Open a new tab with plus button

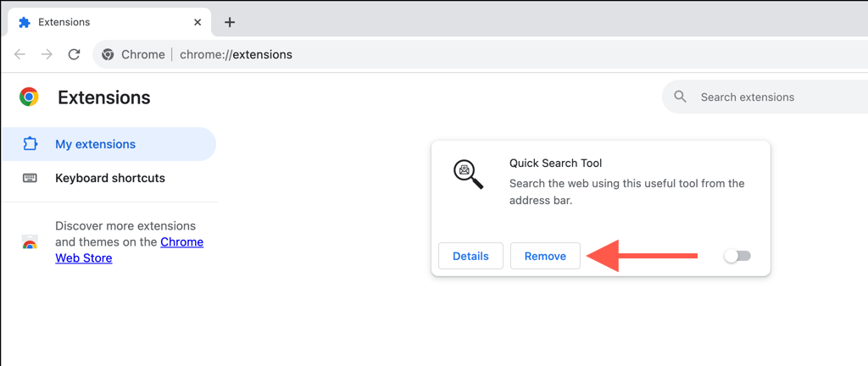pos(230,22)
